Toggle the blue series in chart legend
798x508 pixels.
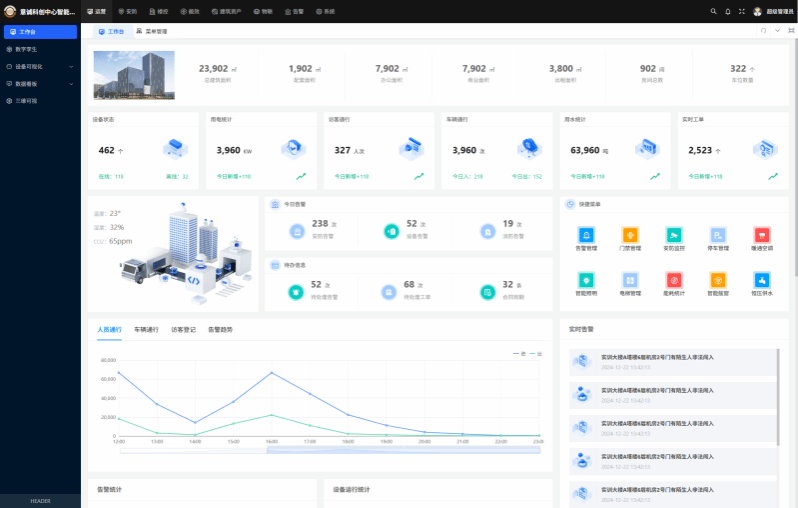pos(519,354)
